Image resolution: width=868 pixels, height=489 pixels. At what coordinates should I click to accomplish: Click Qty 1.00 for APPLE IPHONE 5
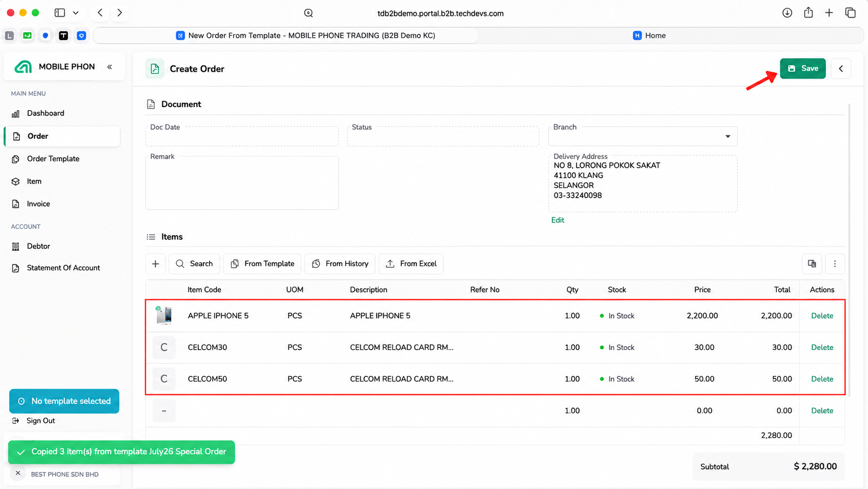[x=572, y=316]
